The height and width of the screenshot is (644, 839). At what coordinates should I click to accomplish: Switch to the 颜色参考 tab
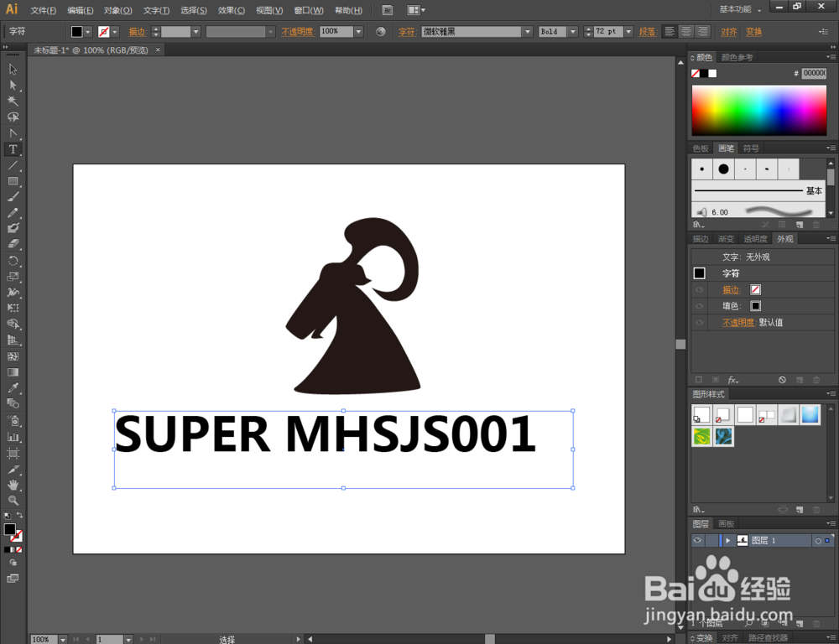point(737,57)
